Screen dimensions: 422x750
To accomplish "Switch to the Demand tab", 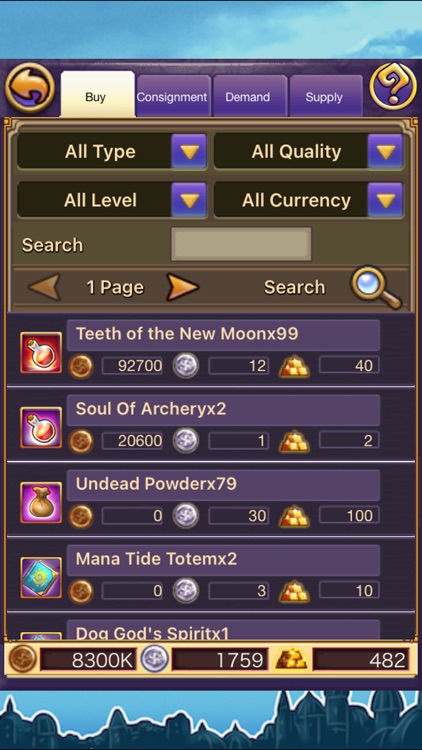I will coord(249,96).
